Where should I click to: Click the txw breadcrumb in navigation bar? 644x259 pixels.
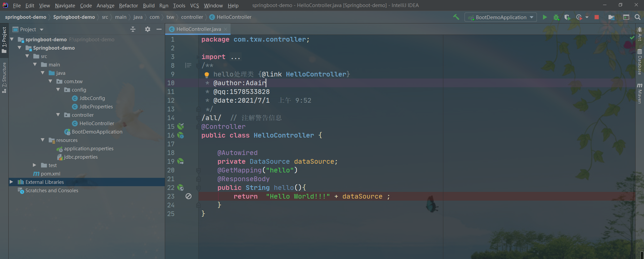(x=170, y=17)
